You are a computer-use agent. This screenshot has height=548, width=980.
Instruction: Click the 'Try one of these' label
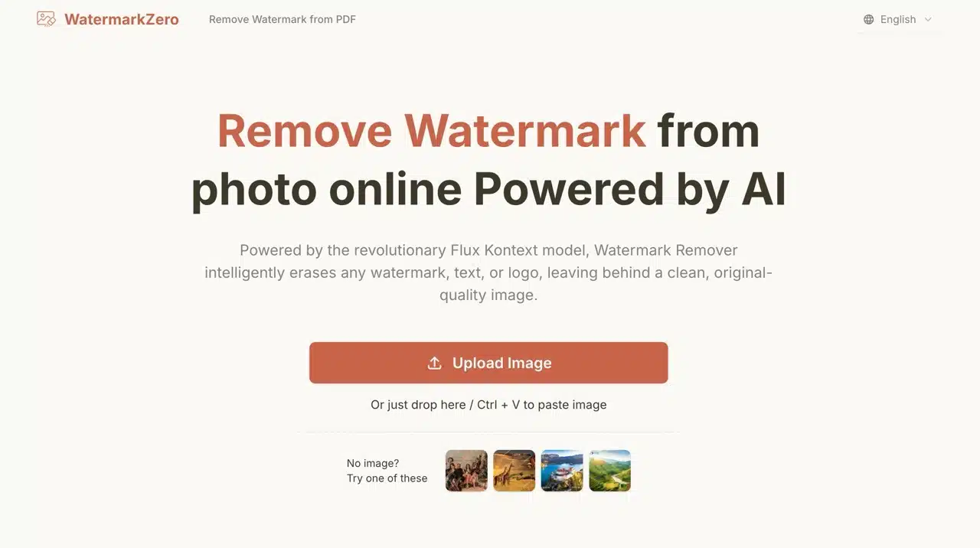387,478
